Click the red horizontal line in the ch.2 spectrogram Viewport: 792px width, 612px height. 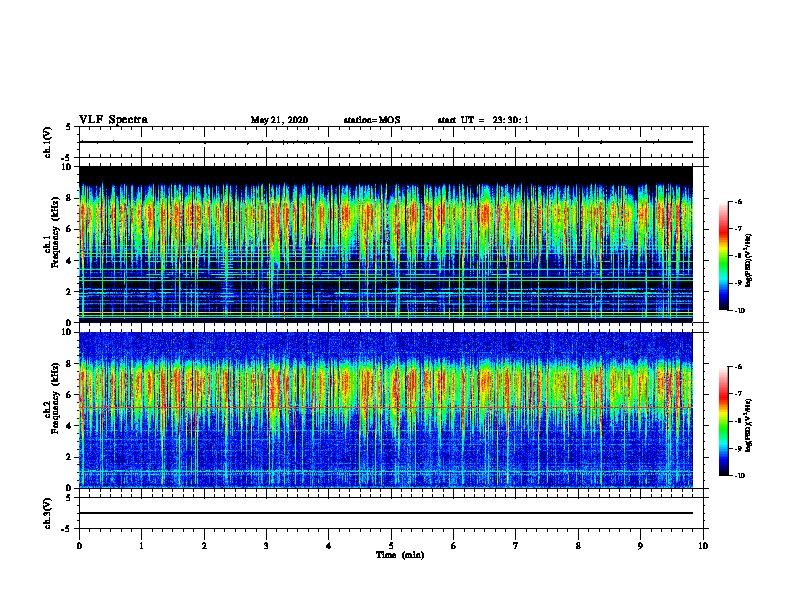pyautogui.click(x=386, y=407)
